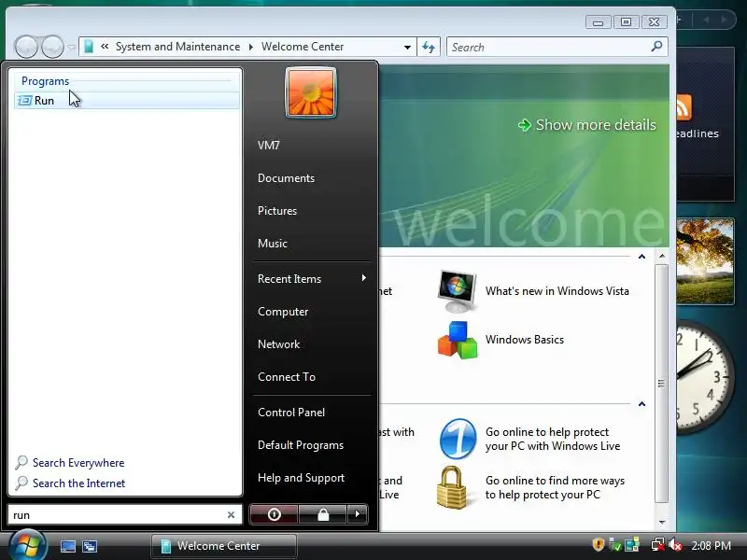Click the slideshow gadget picture
Viewport: 747px width, 560px height.
point(705,261)
